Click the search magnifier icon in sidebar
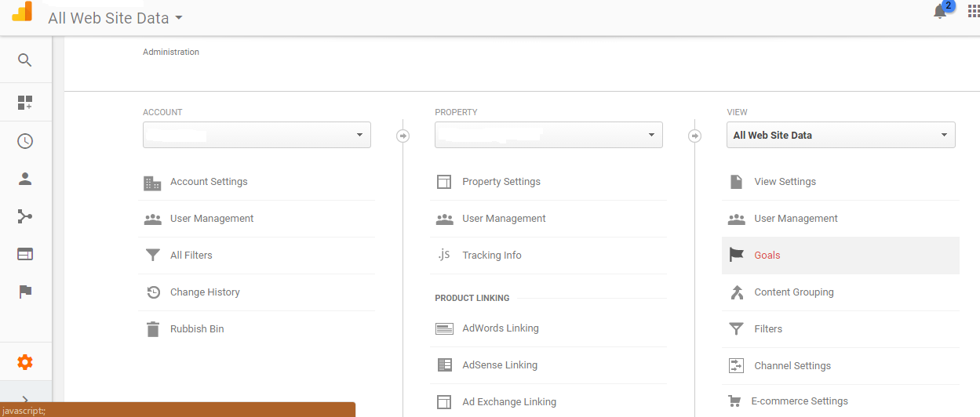The width and height of the screenshot is (980, 417). 25,60
